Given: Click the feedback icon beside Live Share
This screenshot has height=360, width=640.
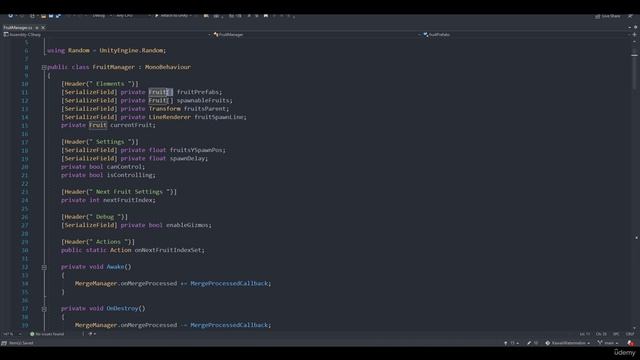Looking at the screenshot, I should pyautogui.click(x=630, y=16).
